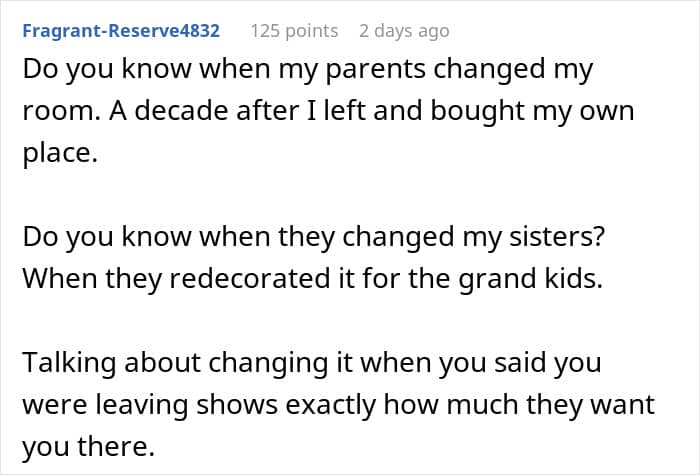Click the words 'grand kids.' in the comment
The width and height of the screenshot is (700, 475).
[x=531, y=279]
